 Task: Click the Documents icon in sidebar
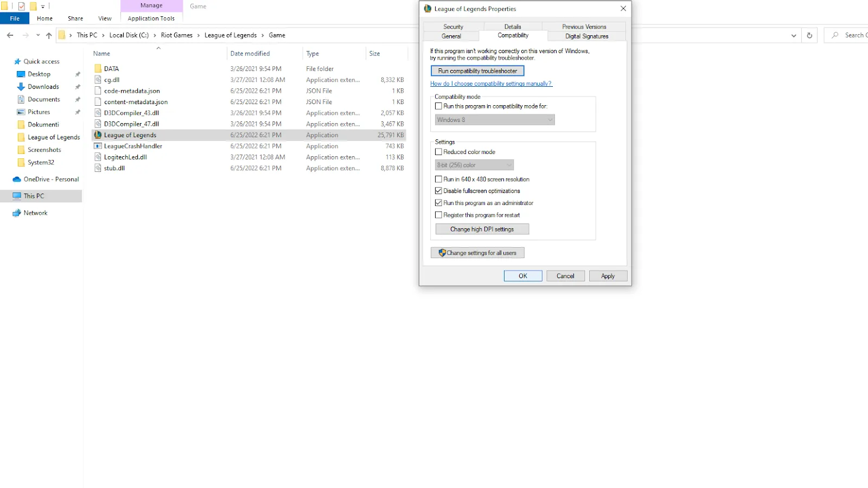[x=21, y=99]
